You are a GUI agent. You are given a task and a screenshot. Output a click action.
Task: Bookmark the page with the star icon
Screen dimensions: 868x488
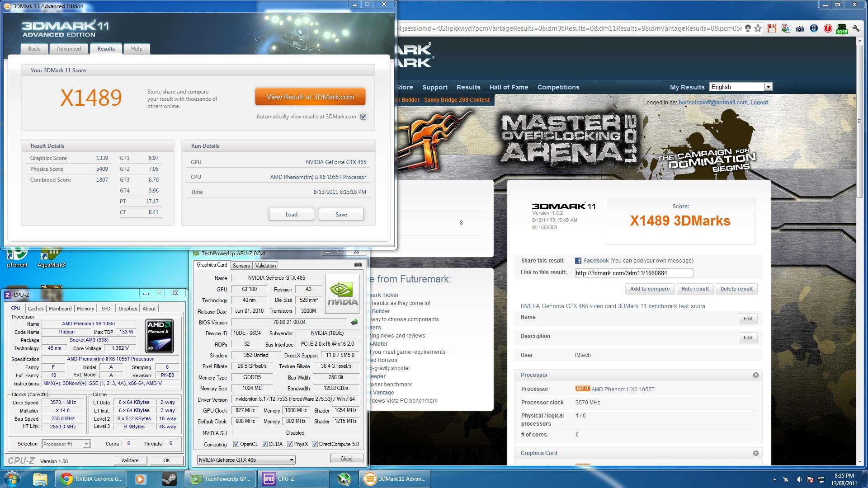(x=758, y=28)
